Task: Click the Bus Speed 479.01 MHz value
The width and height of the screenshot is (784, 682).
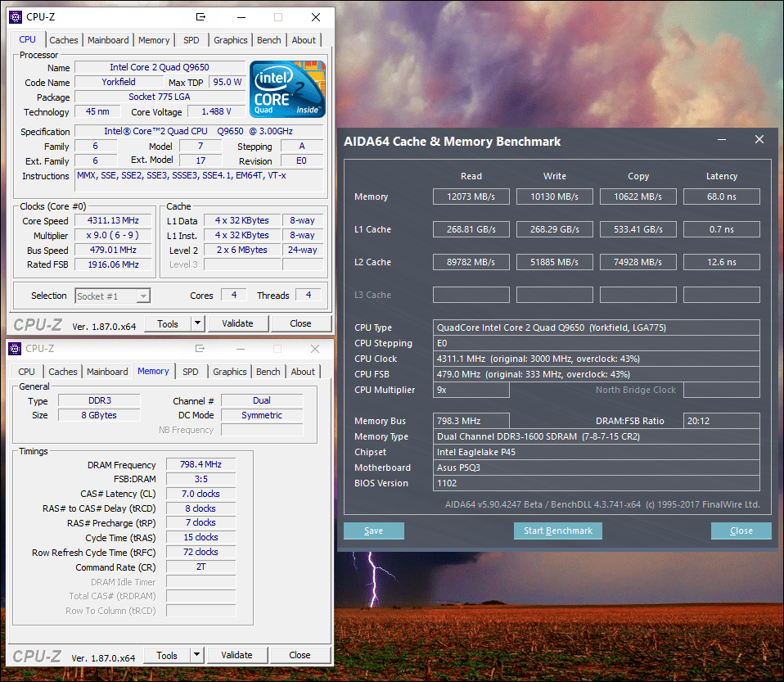Action: tap(113, 250)
